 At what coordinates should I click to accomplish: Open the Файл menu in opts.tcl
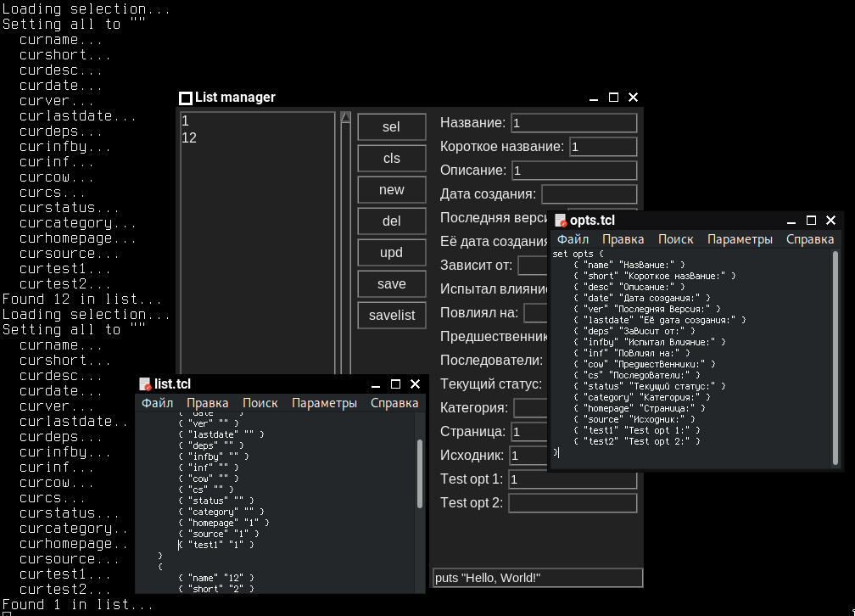pyautogui.click(x=573, y=238)
